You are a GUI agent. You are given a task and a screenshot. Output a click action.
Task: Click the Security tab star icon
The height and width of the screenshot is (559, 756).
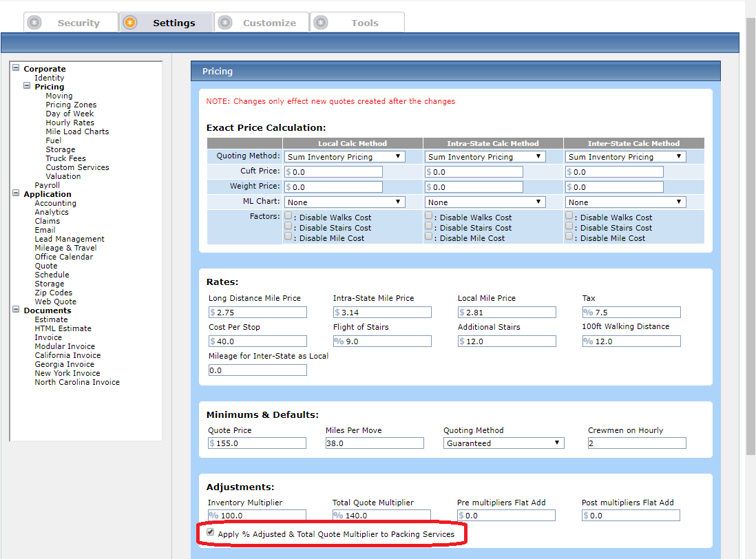(34, 23)
